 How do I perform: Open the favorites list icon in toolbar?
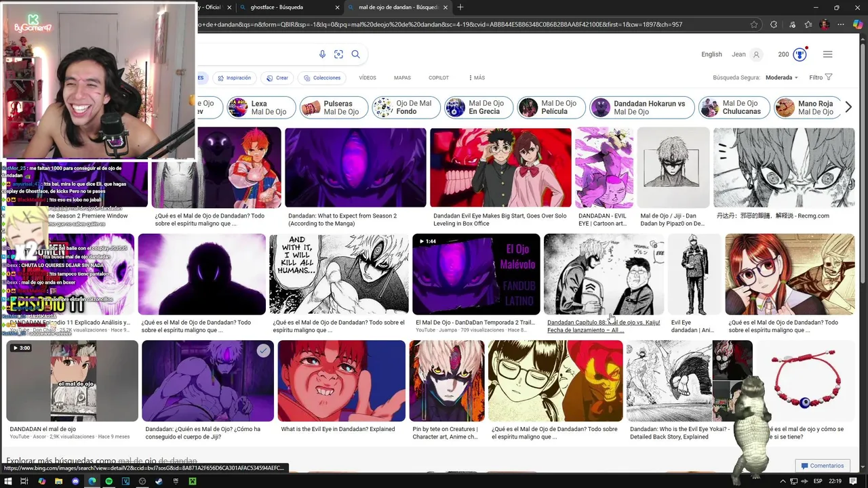(808, 24)
